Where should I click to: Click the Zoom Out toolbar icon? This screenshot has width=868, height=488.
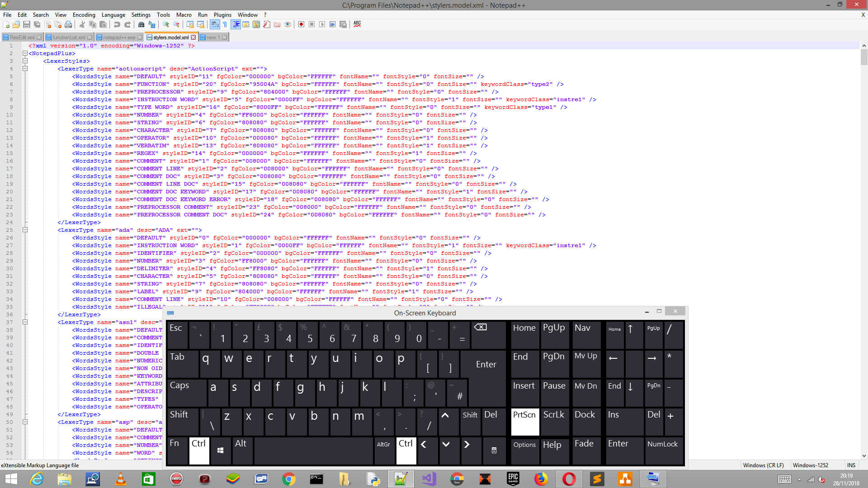click(x=176, y=24)
